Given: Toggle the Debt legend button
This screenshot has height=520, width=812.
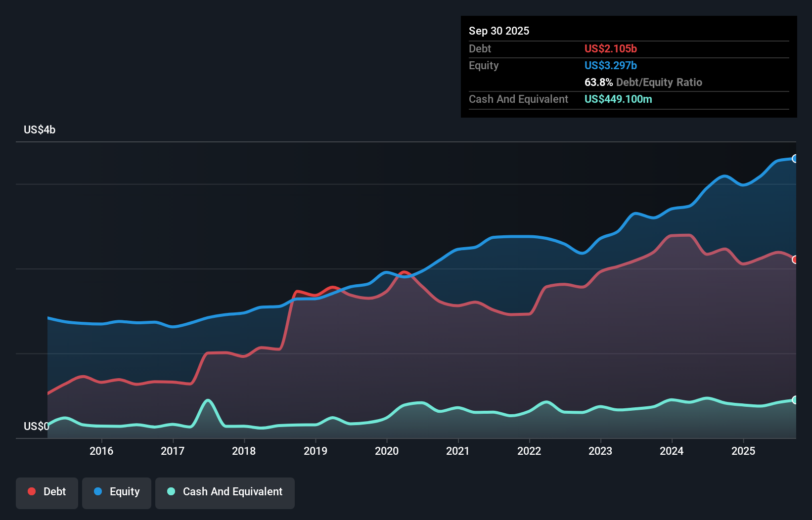Looking at the screenshot, I should [x=47, y=493].
